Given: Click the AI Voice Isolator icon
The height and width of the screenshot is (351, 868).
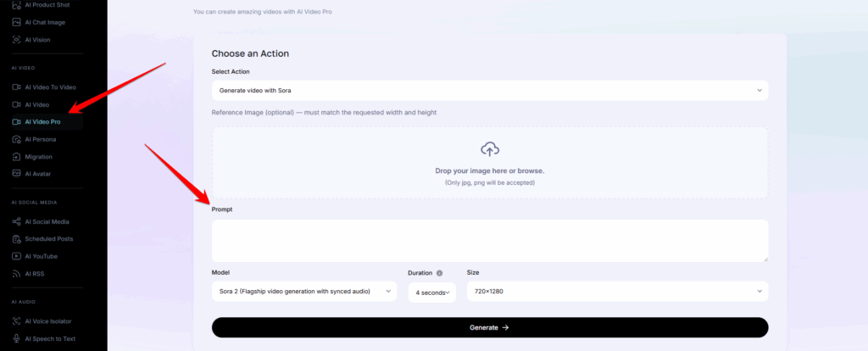Looking at the screenshot, I should click(16, 320).
